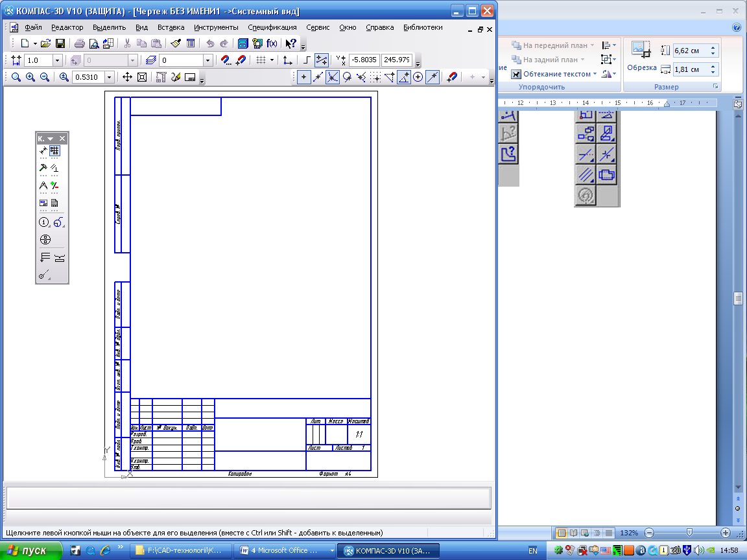
Task: Click the X coordinate field showing -5.8035
Action: 364,60
